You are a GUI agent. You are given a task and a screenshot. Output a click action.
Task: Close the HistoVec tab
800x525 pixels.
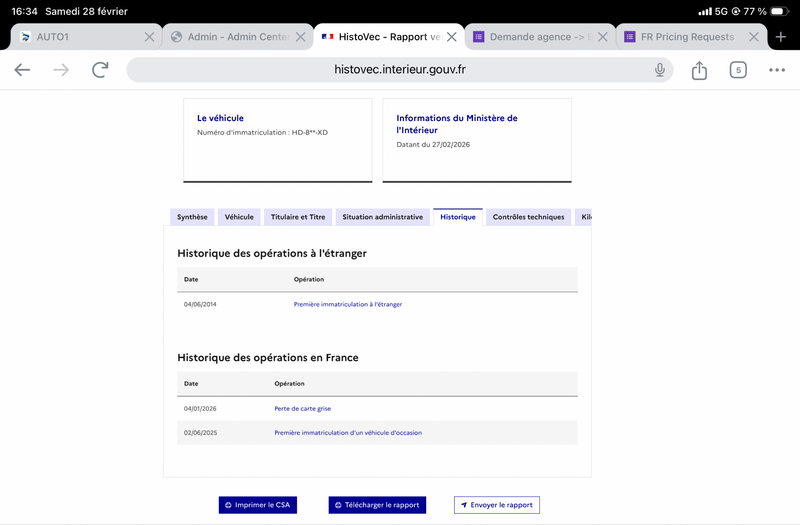[451, 37]
